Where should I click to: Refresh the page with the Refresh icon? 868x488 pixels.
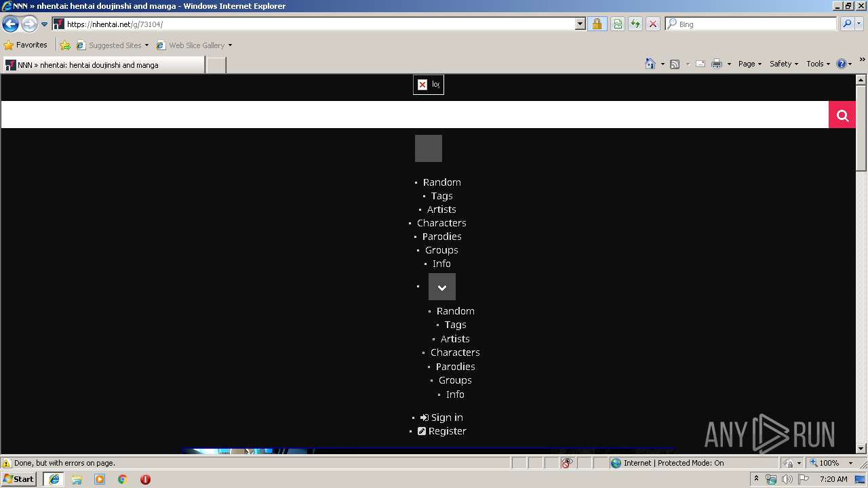pyautogui.click(x=635, y=24)
